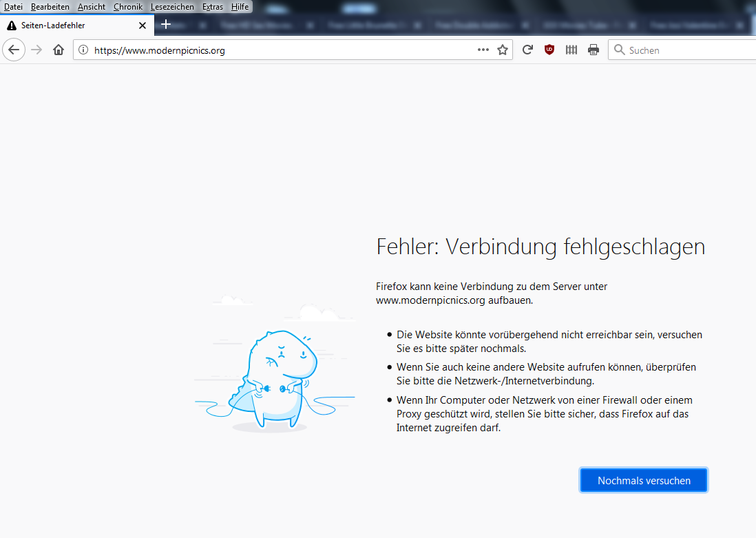Reload the page with the refresh icon
Image resolution: width=756 pixels, height=538 pixels.
527,50
